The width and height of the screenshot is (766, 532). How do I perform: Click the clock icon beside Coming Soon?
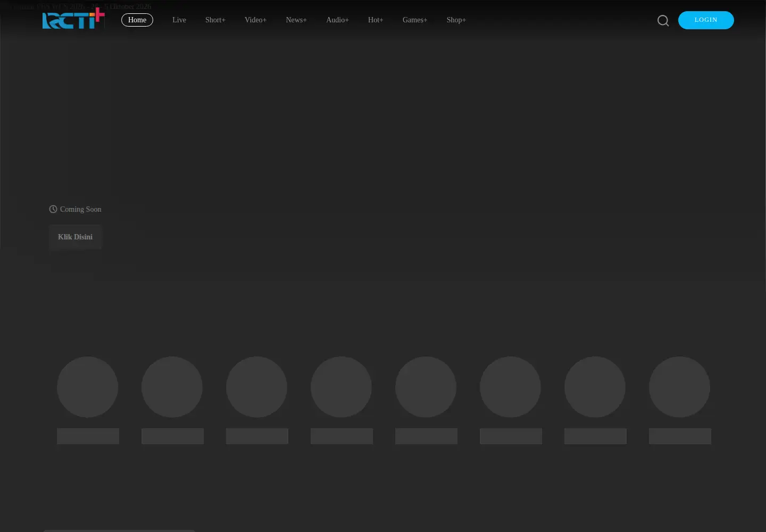point(53,209)
